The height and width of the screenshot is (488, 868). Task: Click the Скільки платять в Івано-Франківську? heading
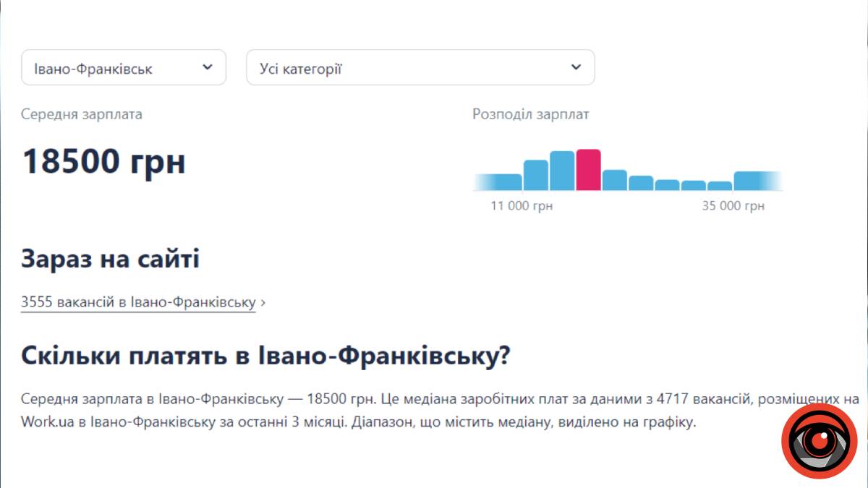(x=266, y=356)
